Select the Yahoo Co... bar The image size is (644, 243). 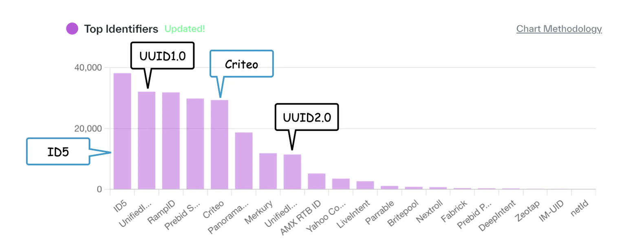pyautogui.click(x=341, y=184)
